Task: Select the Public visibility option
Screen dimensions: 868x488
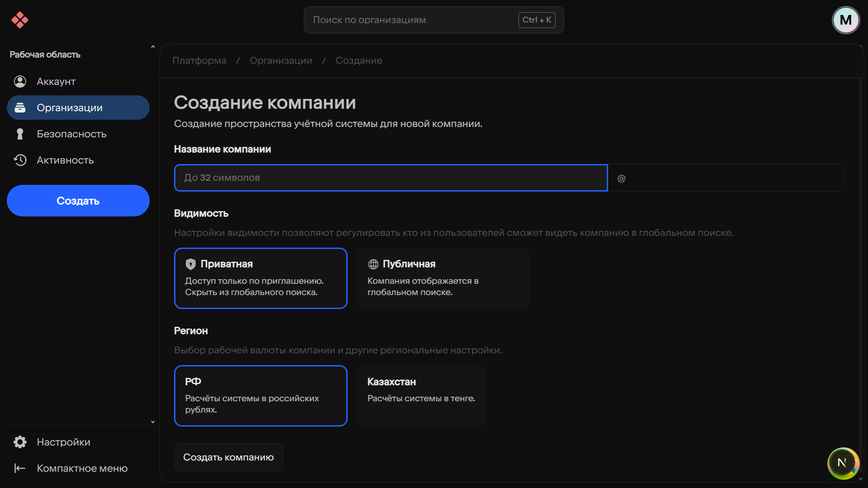Action: [443, 278]
